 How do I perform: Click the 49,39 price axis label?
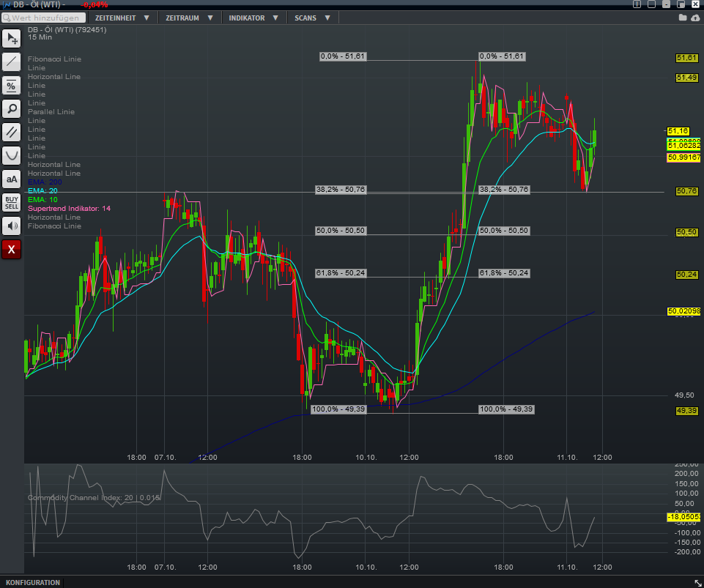687,411
